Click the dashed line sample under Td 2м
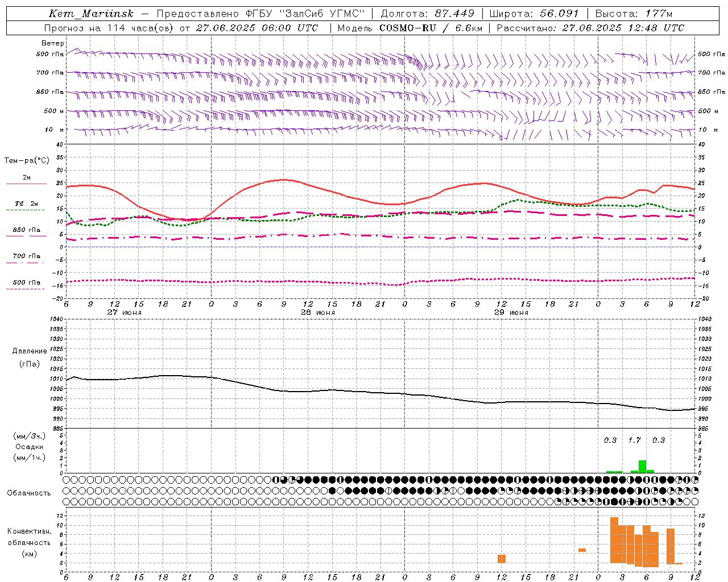Viewport: 728px width, 582px height. 25,210
